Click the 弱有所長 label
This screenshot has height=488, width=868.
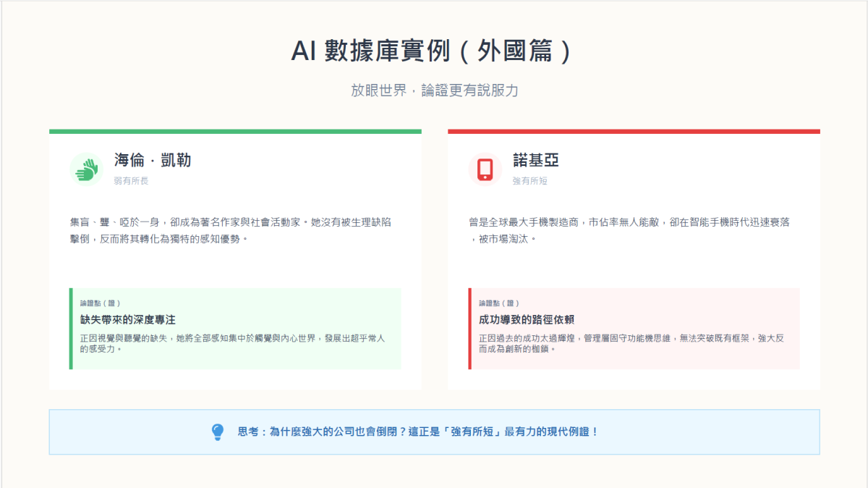pos(131,181)
